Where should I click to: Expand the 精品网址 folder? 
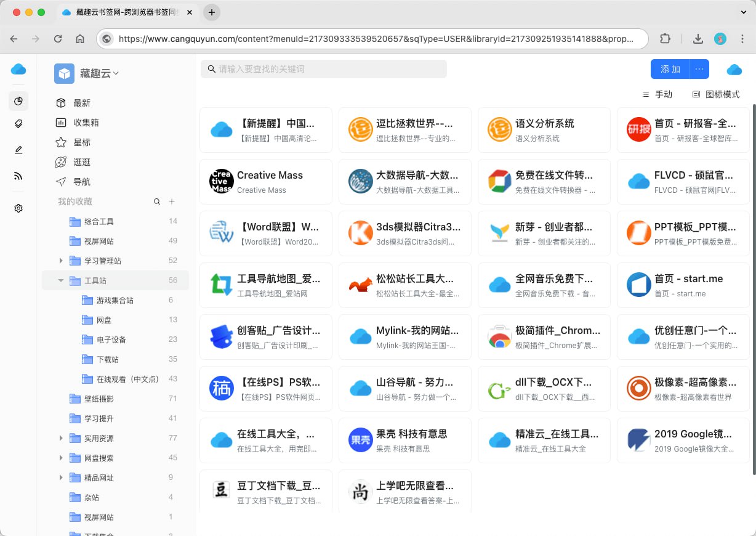pyautogui.click(x=61, y=477)
